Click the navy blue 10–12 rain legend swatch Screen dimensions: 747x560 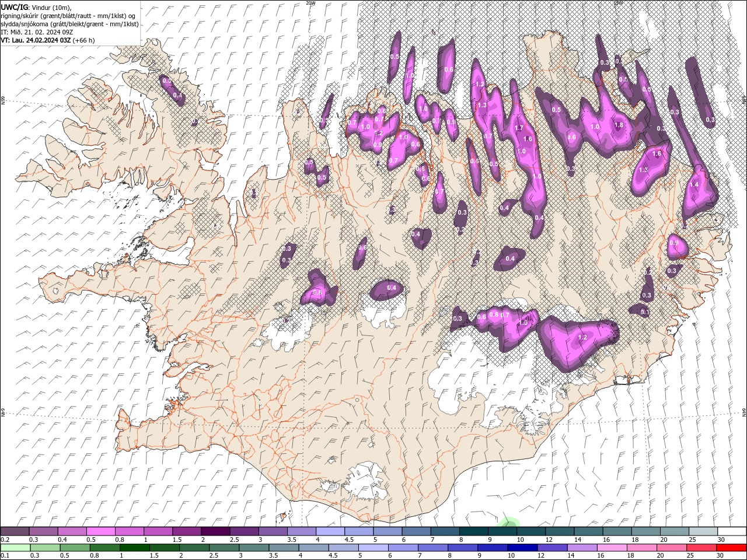522,547
